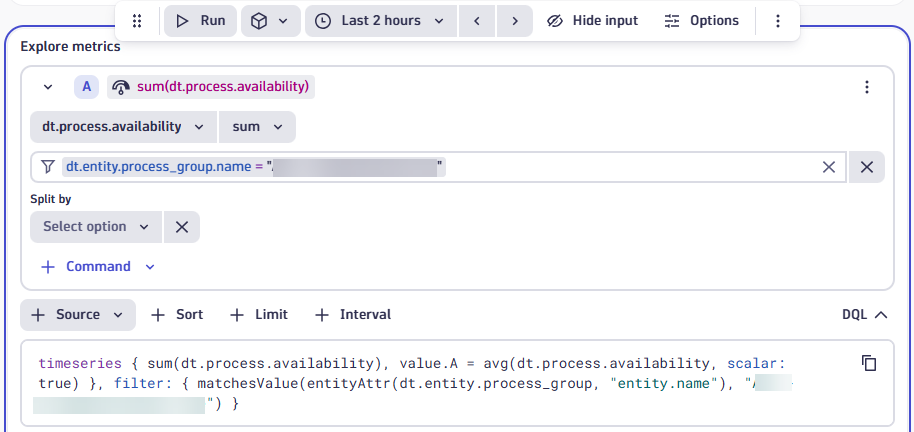Viewport: 914px width, 432px height.
Task: Toggle Hide input visibility
Action: pos(593,21)
